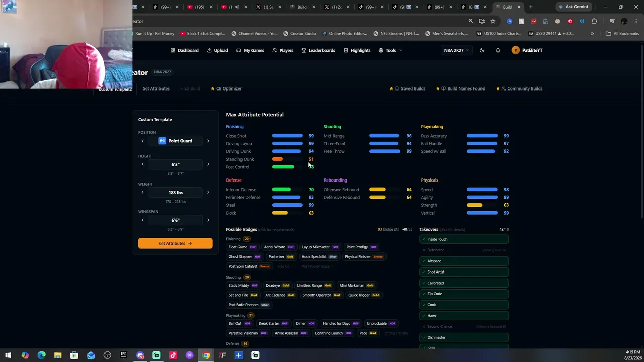
Task: Decrease weight below 183 lbs
Action: [x=142, y=192]
